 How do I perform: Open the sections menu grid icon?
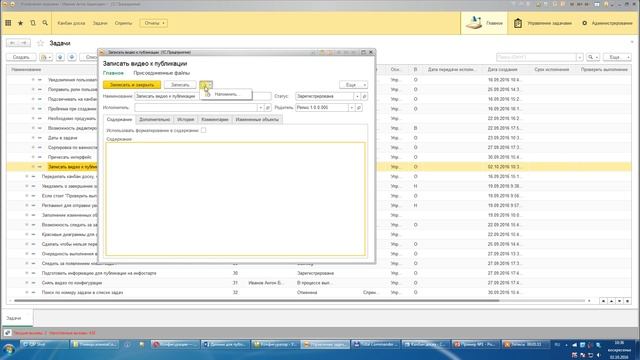[8, 23]
